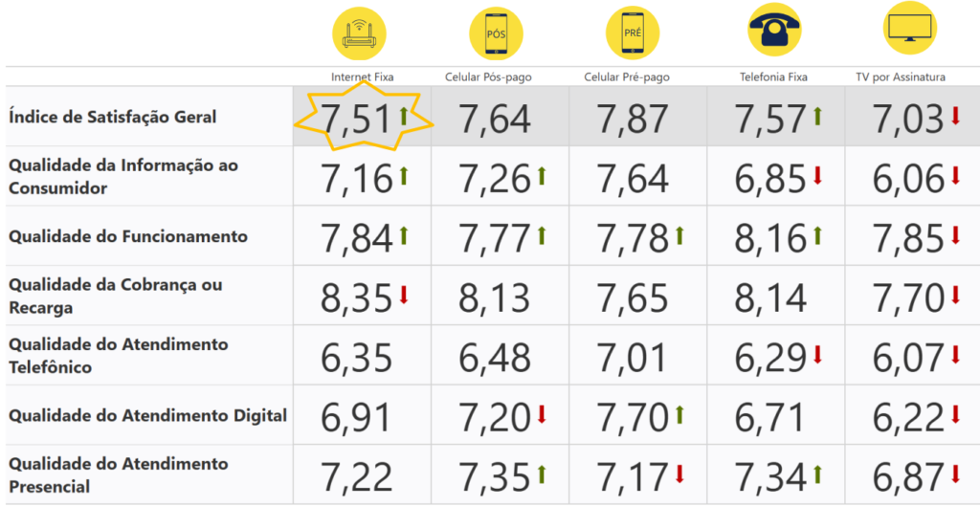The image size is (980, 506).
Task: Click green up arrow beside 8,16
Action: (817, 236)
